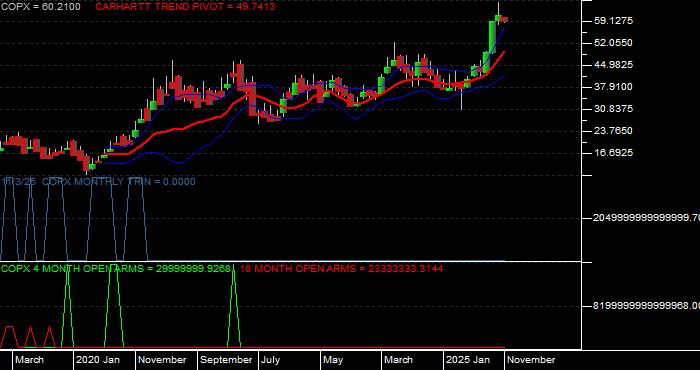Image resolution: width=700 pixels, height=370 pixels.
Task: Click the 16.6925 price axis value
Action: point(613,153)
